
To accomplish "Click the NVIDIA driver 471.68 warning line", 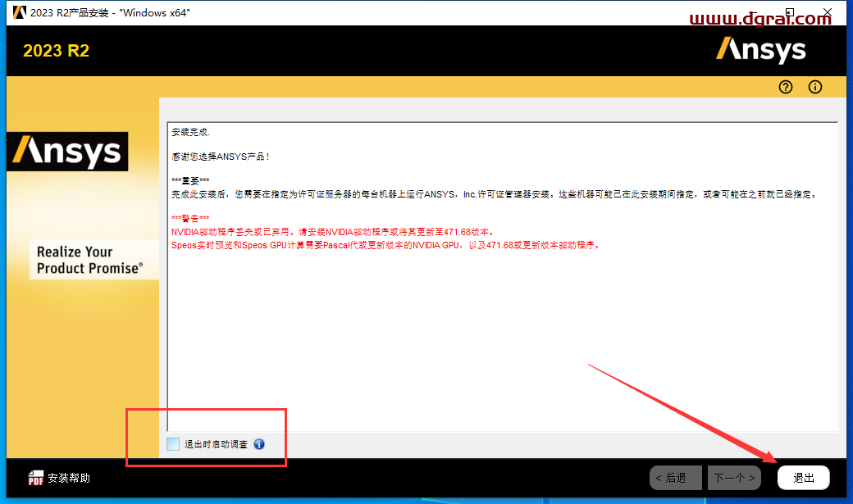I will (333, 232).
